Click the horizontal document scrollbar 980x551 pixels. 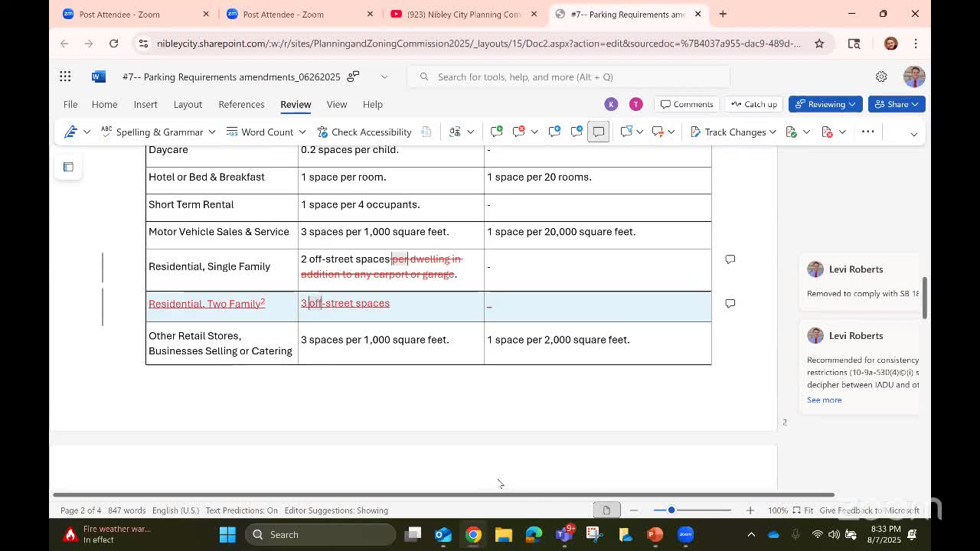[x=443, y=495]
